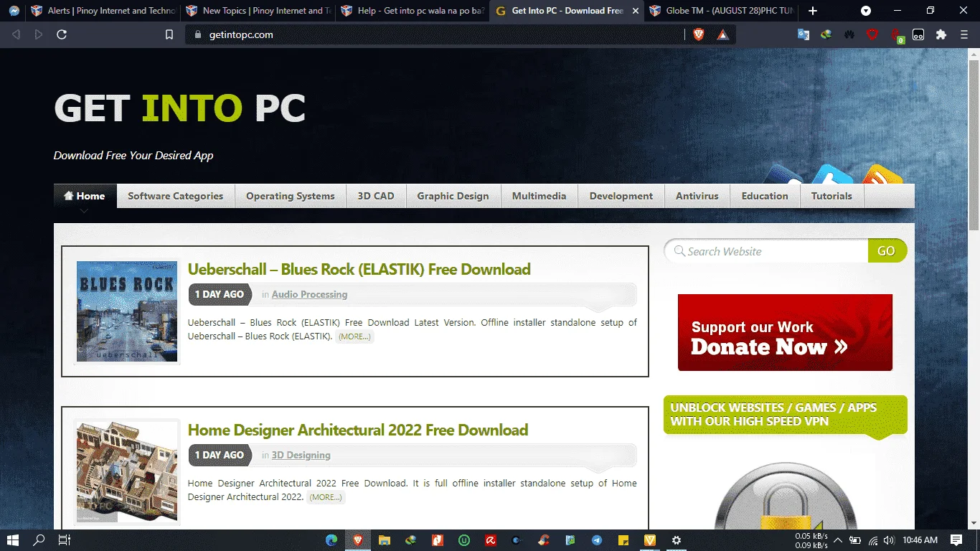This screenshot has width=980, height=551.
Task: Open the Wi-Fi network tray icon
Action: coord(873,540)
